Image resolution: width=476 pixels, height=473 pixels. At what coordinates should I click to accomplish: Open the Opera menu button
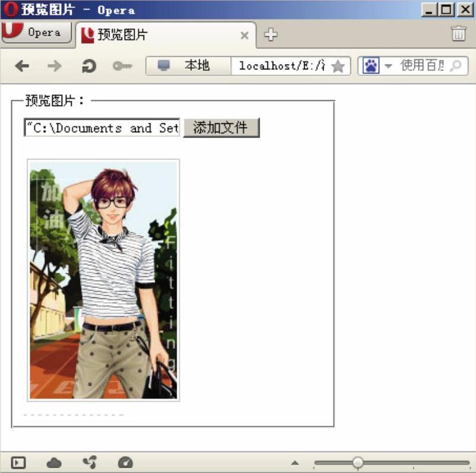coord(36,32)
